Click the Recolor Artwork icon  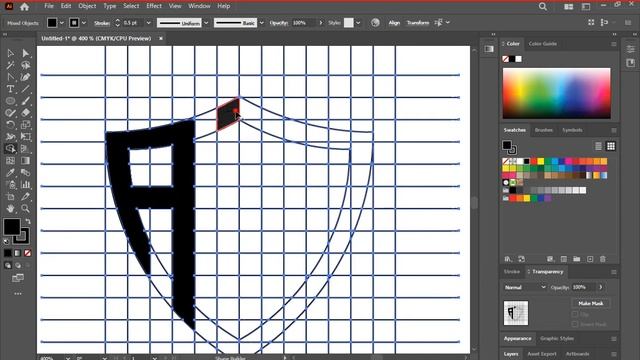point(375,23)
